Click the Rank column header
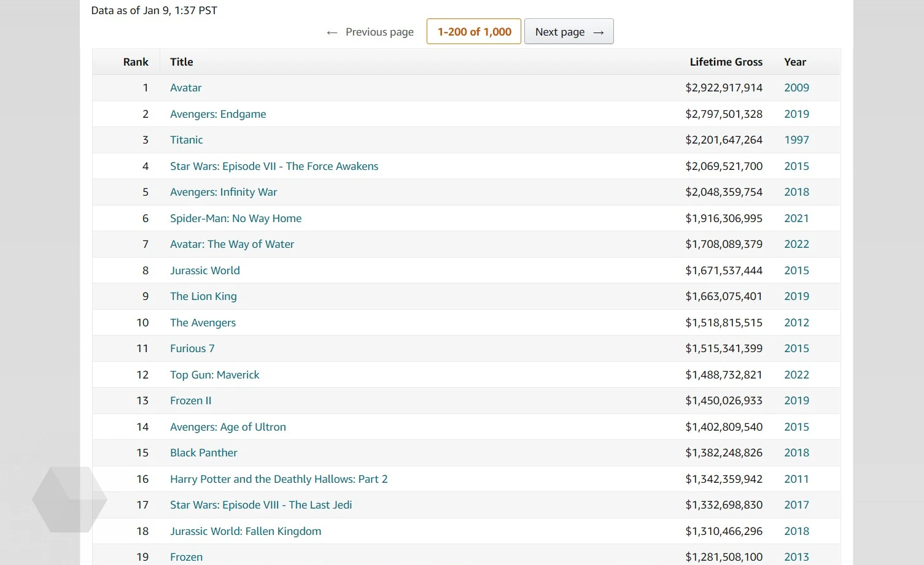Screen dimensions: 924x565 pos(136,62)
